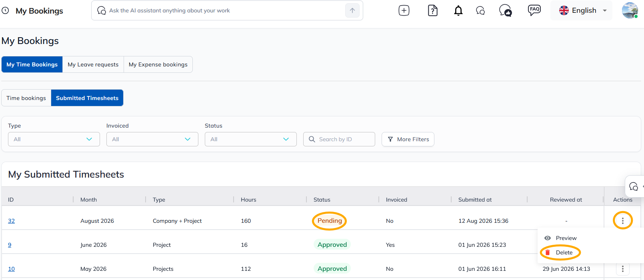The width and height of the screenshot is (644, 280).
Task: Switch to My Expense bookings tab
Action: click(x=158, y=64)
